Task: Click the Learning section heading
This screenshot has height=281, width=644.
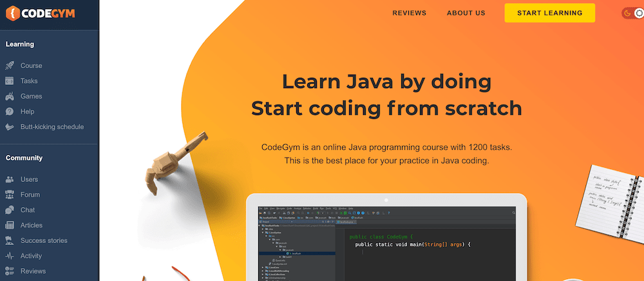Action: coord(20,44)
